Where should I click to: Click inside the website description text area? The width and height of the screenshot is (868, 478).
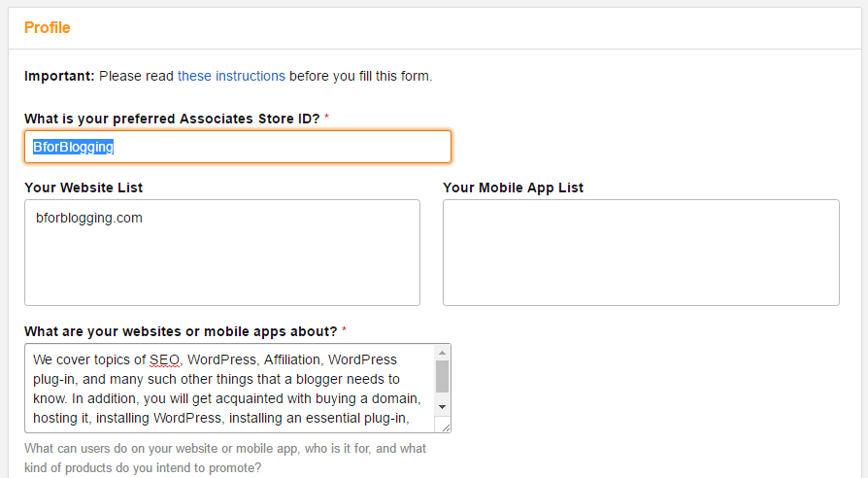click(x=230, y=389)
